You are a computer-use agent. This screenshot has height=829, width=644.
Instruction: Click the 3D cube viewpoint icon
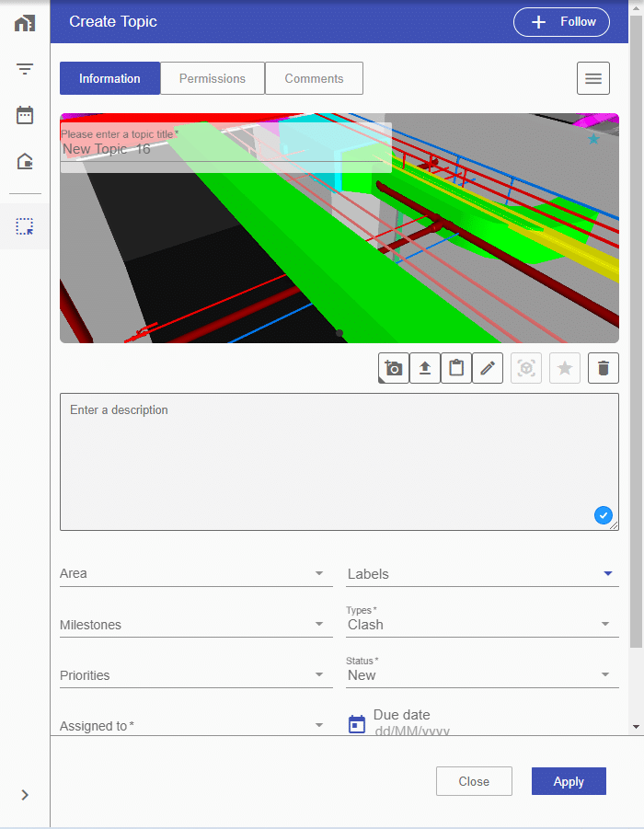pos(526,368)
